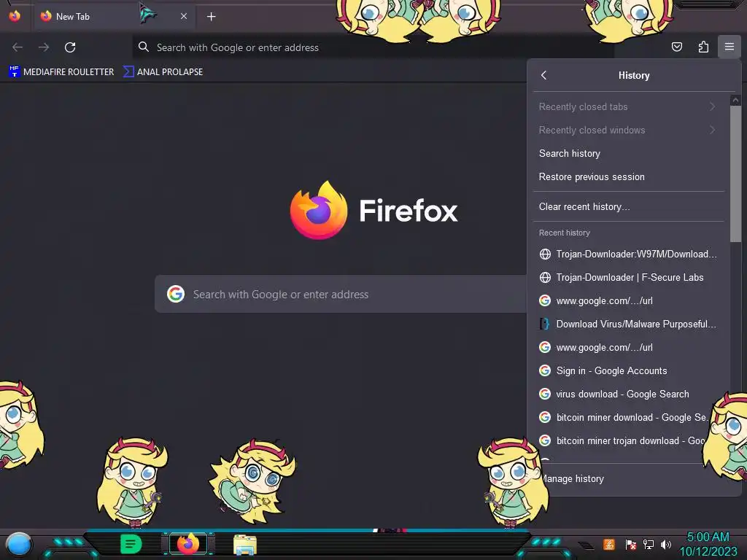The height and width of the screenshot is (560, 747).
Task: Choose Restore previous session
Action: tap(628, 176)
